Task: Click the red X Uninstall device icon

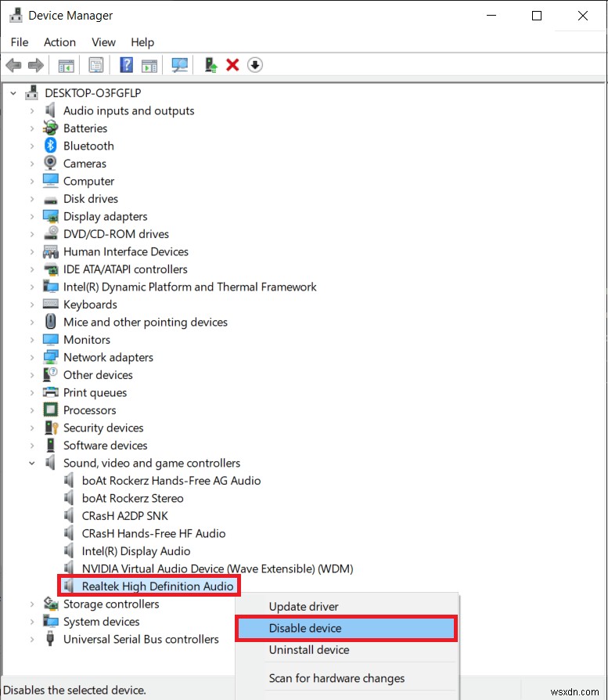Action: coord(232,65)
